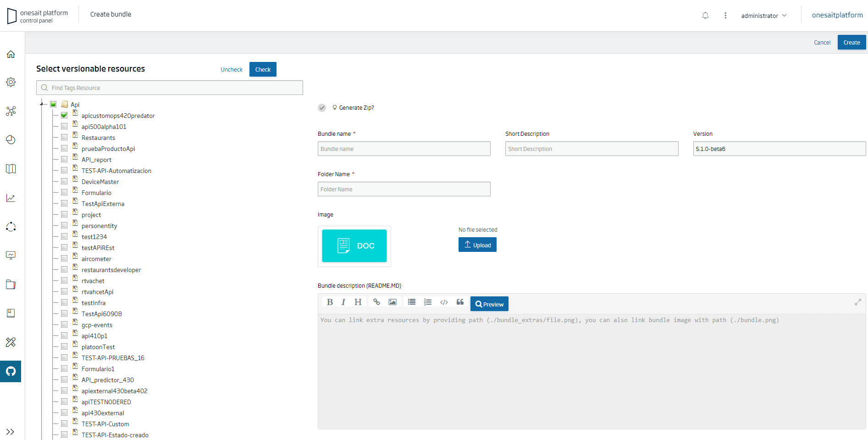Insert a blockquote in the README editor

[x=460, y=302]
